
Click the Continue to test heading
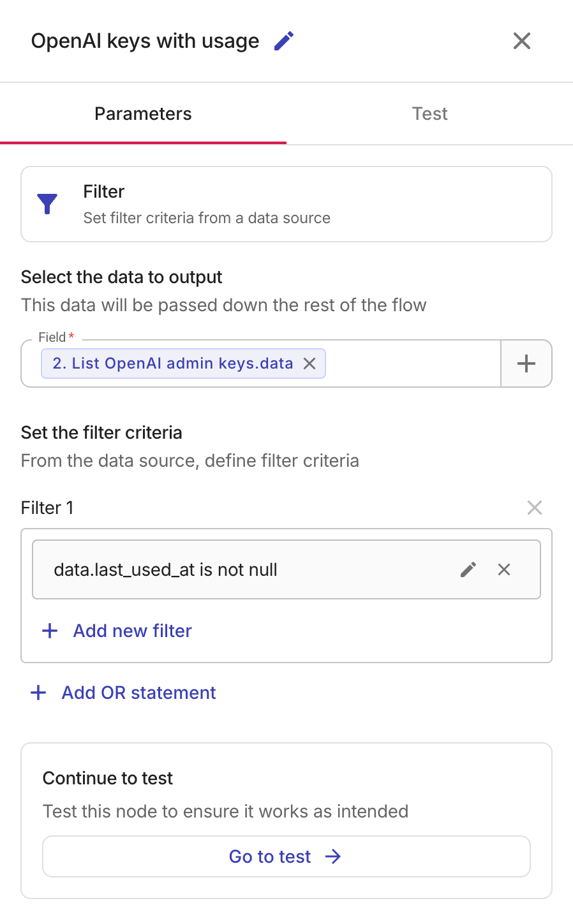(x=108, y=778)
